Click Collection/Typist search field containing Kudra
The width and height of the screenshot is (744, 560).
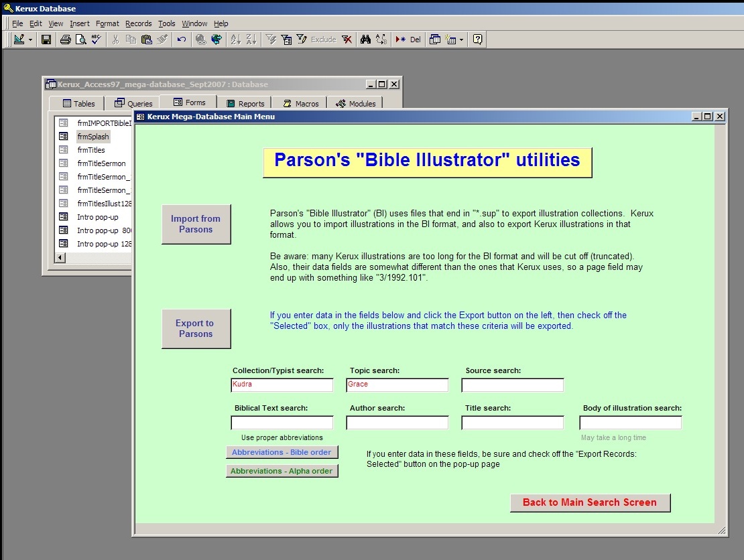(282, 384)
